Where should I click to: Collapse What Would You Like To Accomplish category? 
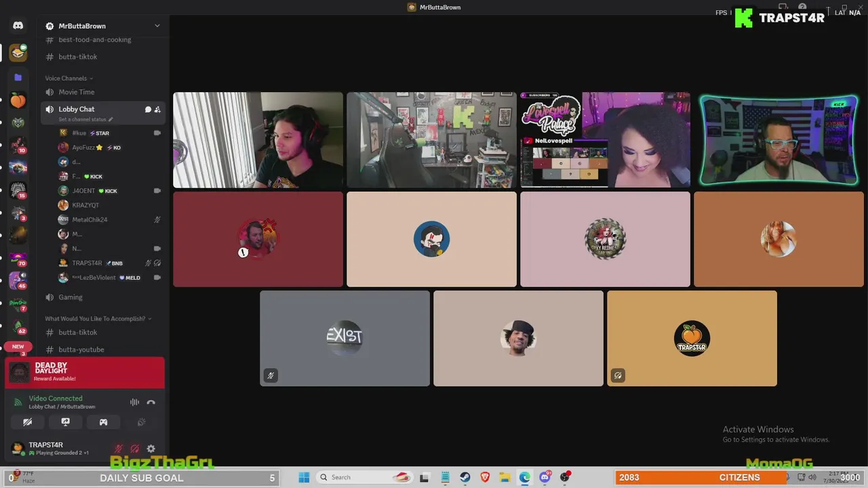point(98,319)
